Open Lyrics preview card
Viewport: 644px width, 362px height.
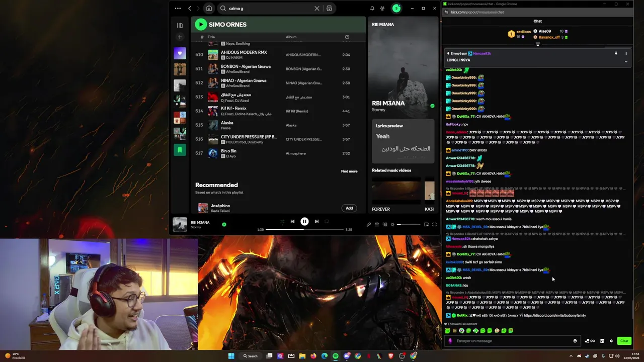click(x=403, y=141)
